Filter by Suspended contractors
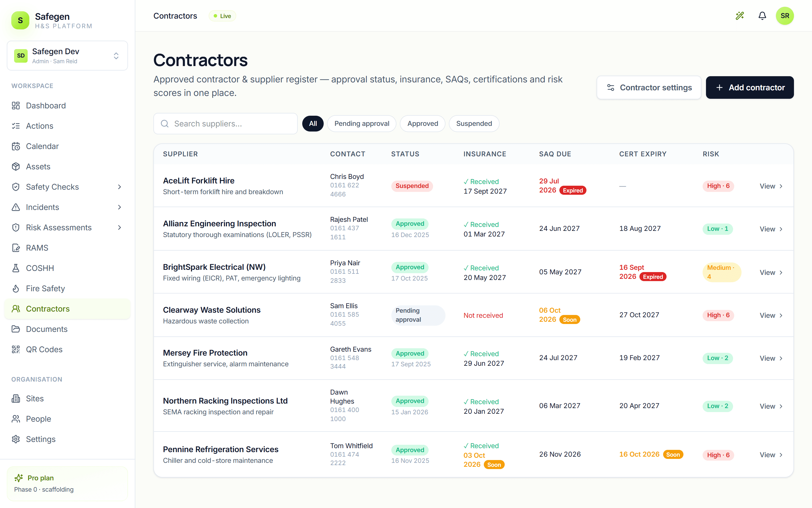 474,124
